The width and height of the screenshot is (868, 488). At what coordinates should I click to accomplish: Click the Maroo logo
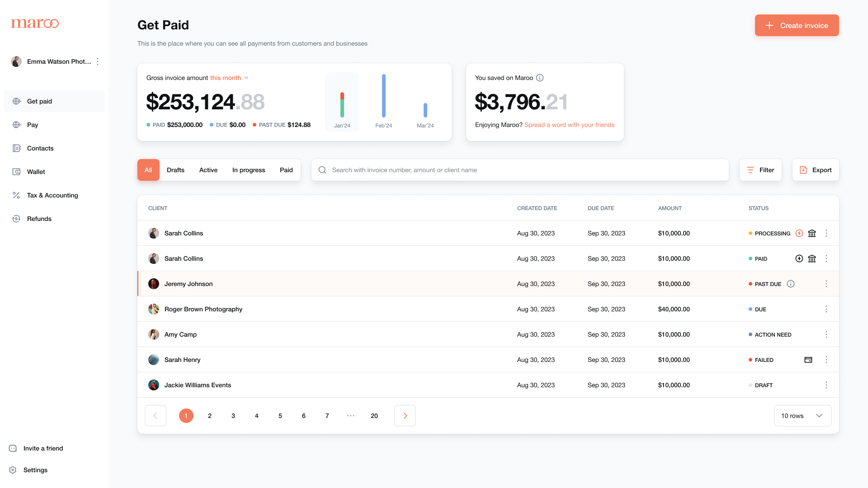35,23
